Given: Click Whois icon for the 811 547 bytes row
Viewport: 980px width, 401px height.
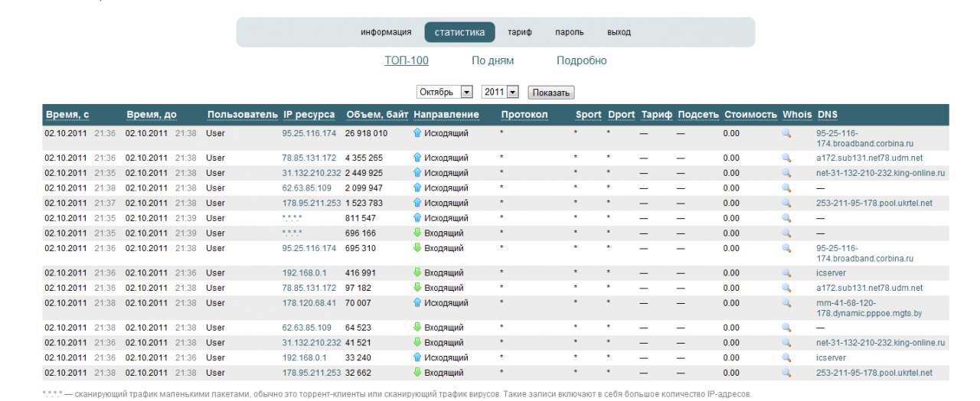Looking at the screenshot, I should (x=786, y=218).
